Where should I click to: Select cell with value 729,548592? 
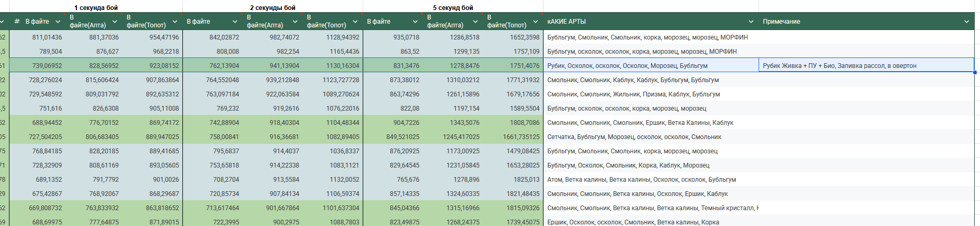click(x=37, y=94)
